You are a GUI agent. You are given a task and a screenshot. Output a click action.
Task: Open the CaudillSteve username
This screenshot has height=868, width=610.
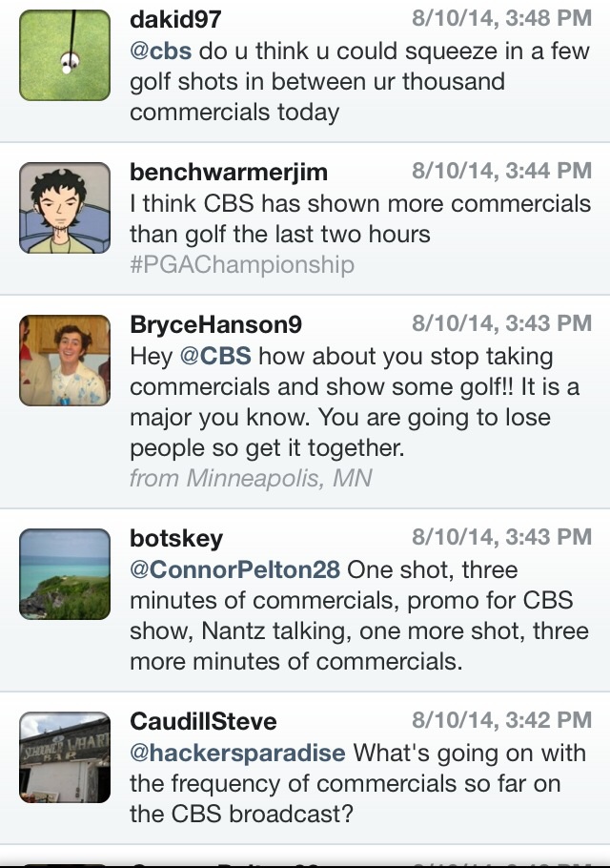point(204,720)
